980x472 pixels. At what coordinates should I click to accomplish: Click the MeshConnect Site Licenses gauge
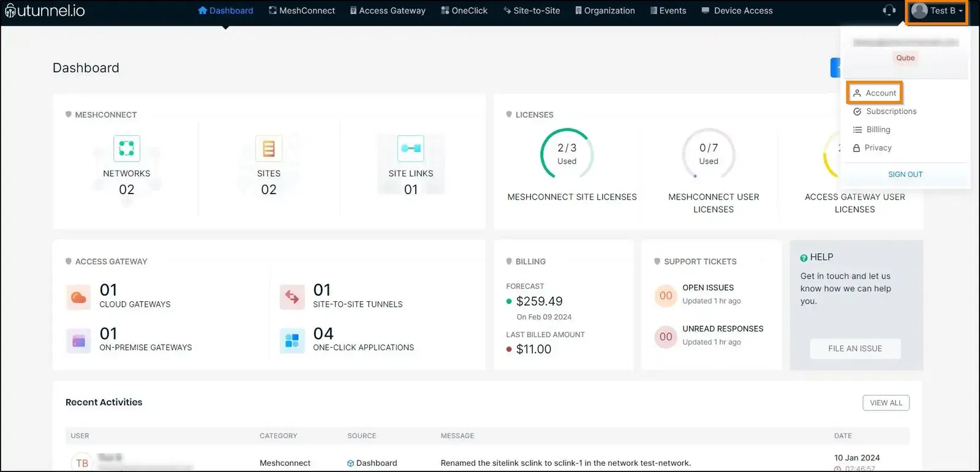567,154
